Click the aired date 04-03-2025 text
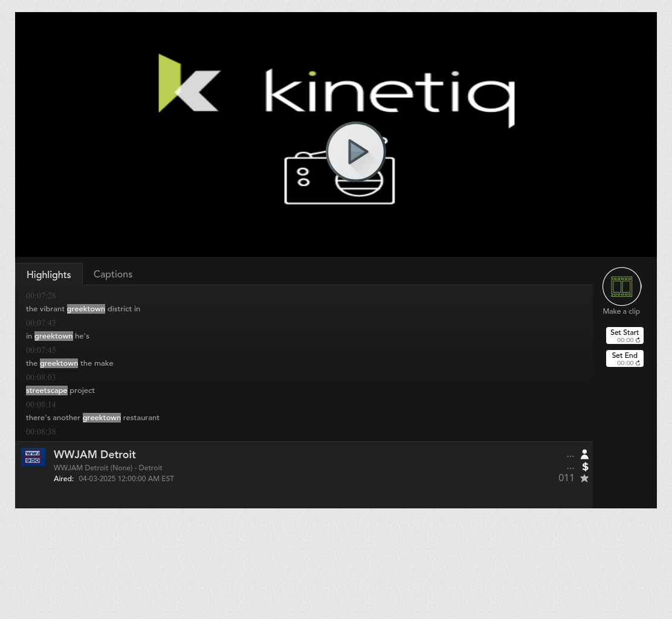672x619 pixels. coord(126,479)
